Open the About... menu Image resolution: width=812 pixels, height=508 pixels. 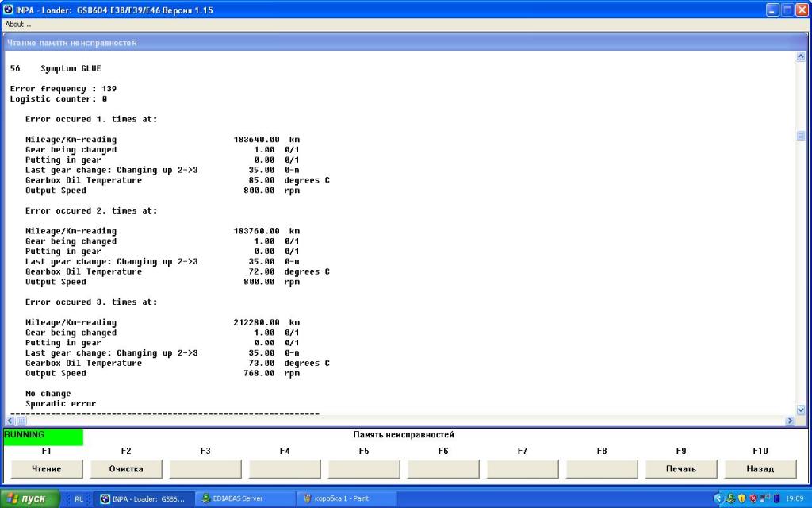pos(18,25)
